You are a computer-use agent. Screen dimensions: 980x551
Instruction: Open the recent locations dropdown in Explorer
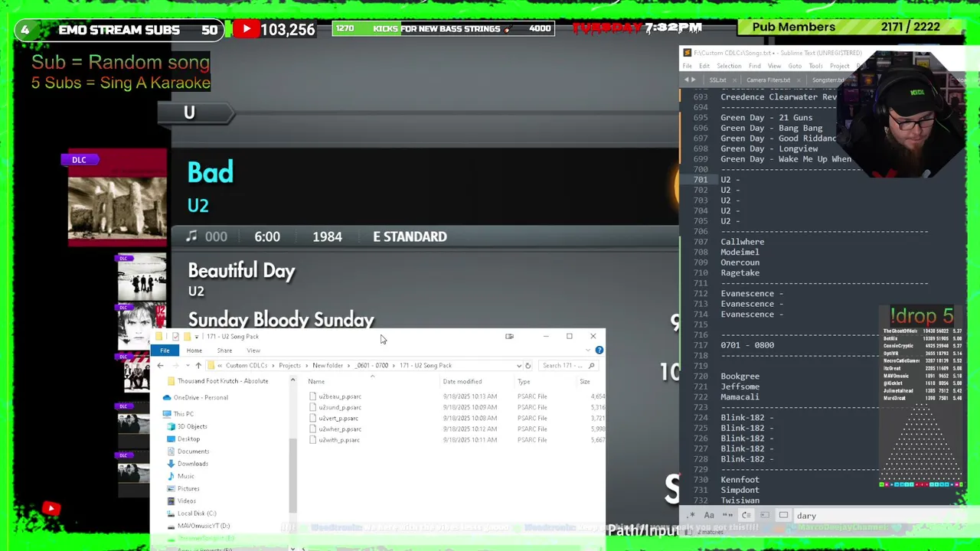188,366
